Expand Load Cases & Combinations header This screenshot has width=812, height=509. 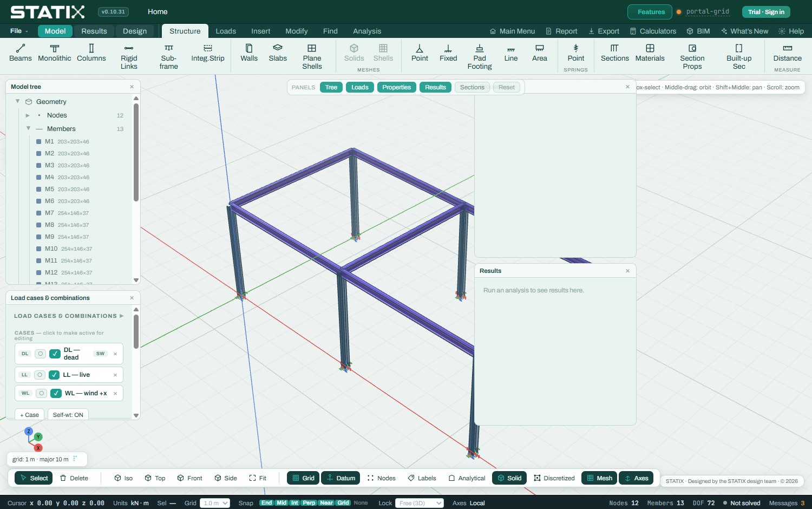coord(69,316)
